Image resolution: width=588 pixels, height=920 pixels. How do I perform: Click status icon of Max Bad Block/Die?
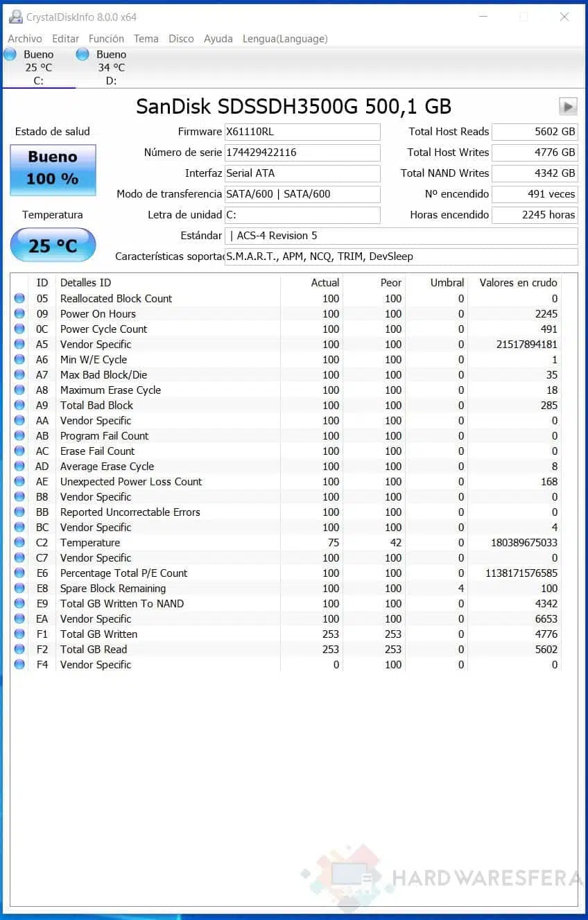point(19,375)
